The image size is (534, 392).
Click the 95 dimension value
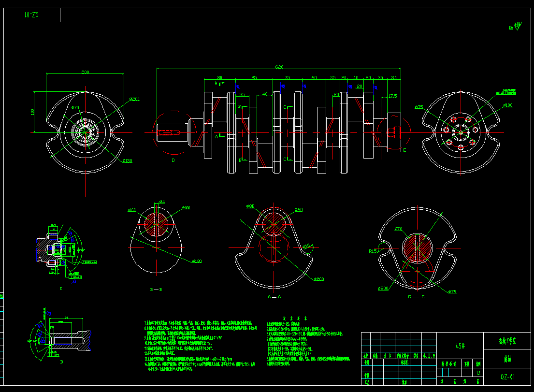(x=254, y=78)
